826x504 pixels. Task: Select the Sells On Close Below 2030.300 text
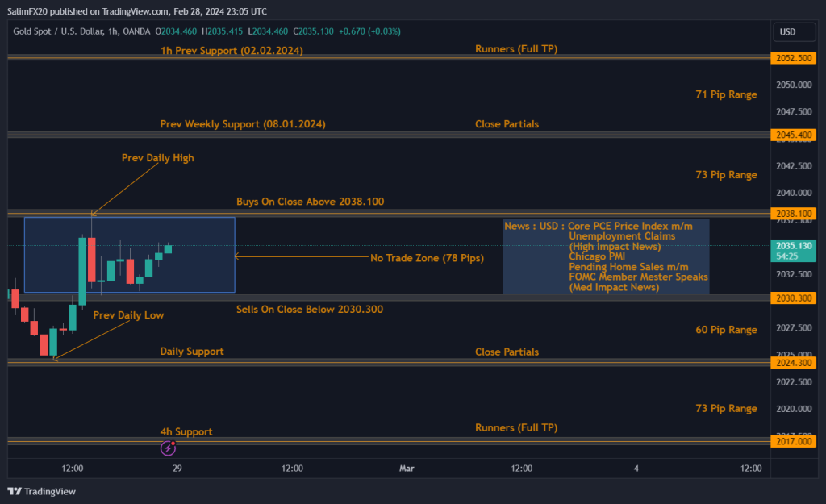[x=309, y=309]
